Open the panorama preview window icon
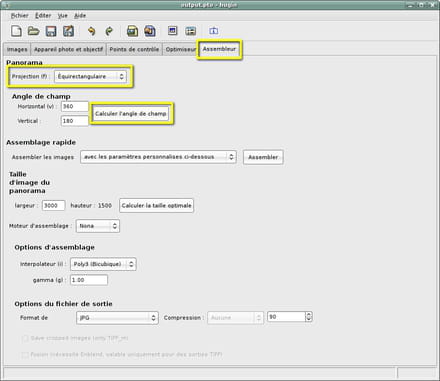Viewport: 440px width, 381px height. click(172, 31)
